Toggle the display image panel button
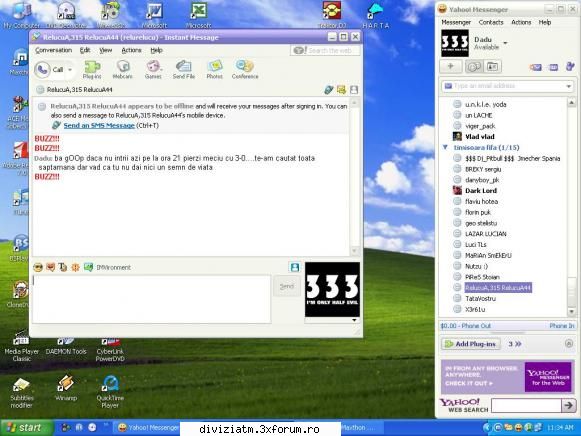The height and width of the screenshot is (436, 581). [x=295, y=267]
